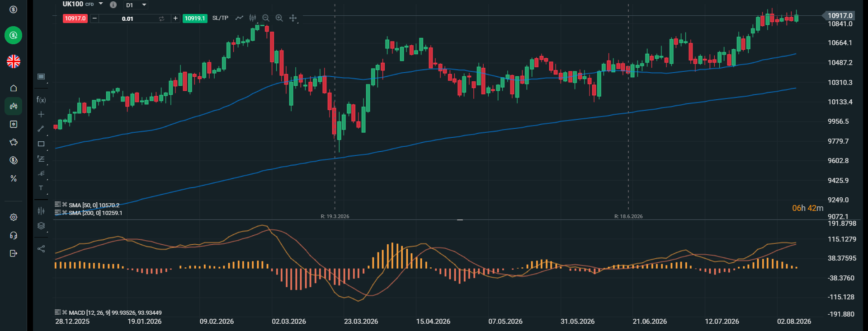
Task: Zoom in the chart with magnifier plus
Action: pos(279,18)
